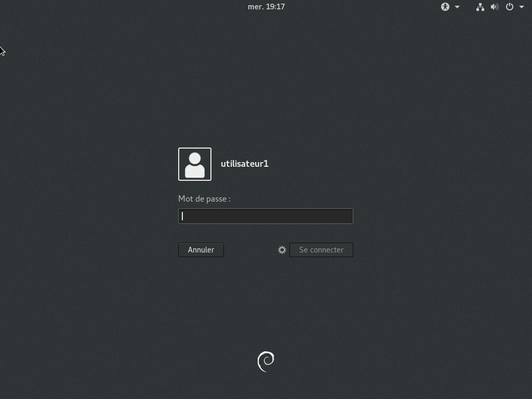
Task: Click the person silhouette in avatar frame
Action: coord(195,165)
